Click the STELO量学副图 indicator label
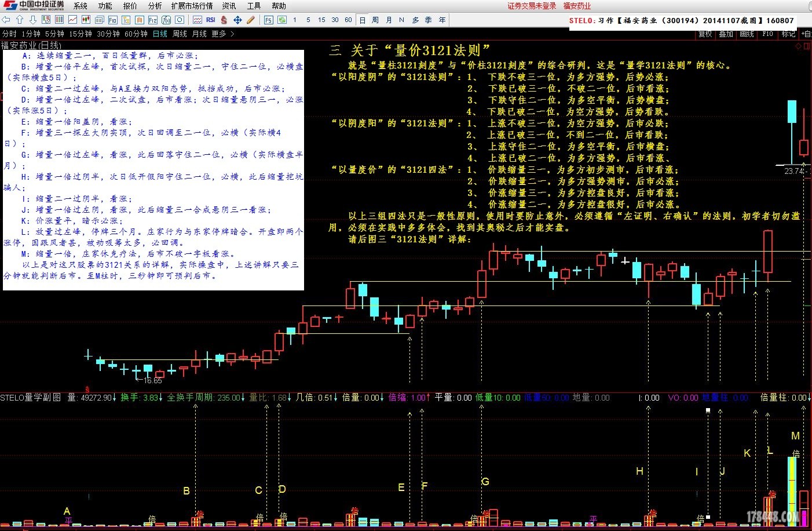Viewport: 812px width, 531px height. [31, 398]
